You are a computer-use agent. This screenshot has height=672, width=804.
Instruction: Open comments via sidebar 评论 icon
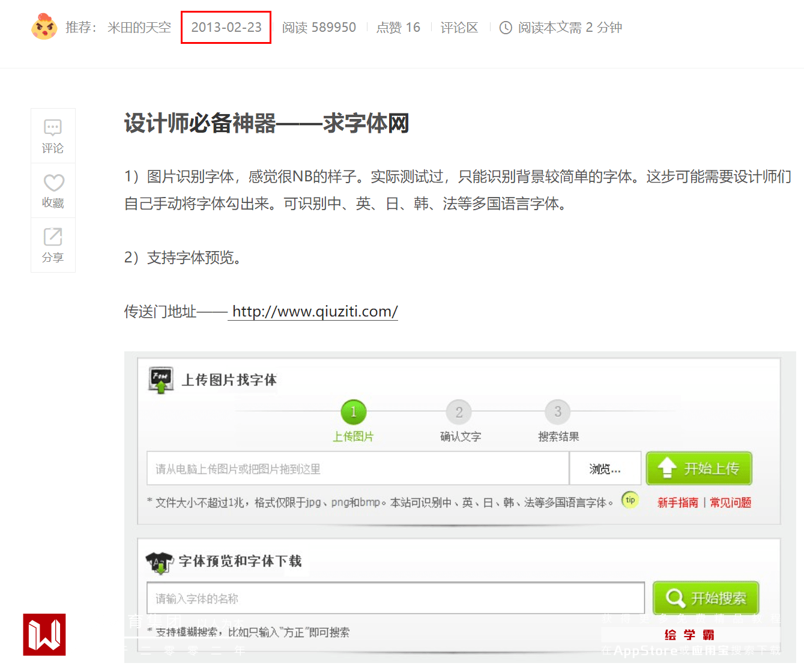click(53, 136)
